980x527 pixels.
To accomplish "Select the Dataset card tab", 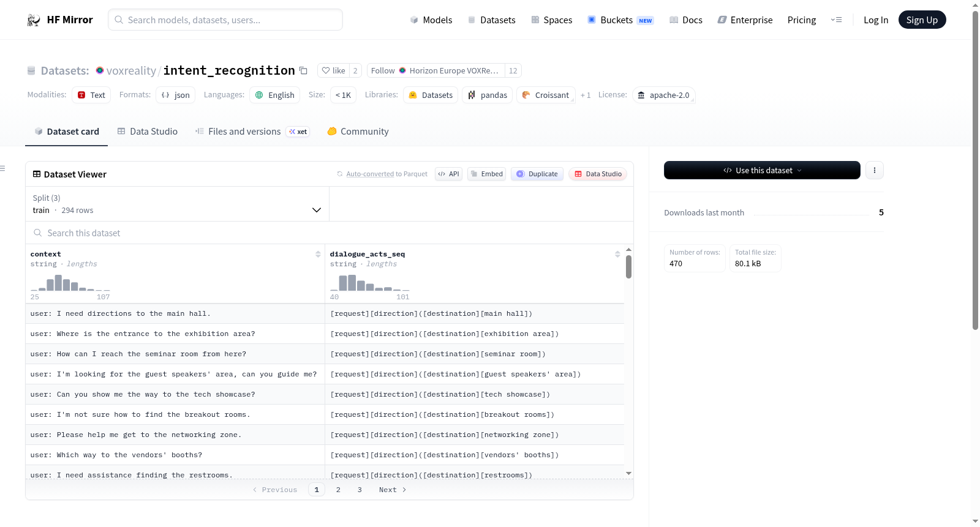I will (66, 131).
